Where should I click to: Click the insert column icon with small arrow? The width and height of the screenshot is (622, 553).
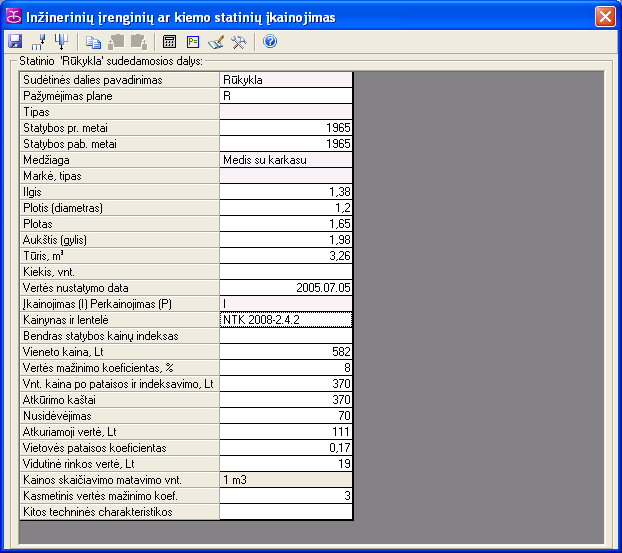38,42
